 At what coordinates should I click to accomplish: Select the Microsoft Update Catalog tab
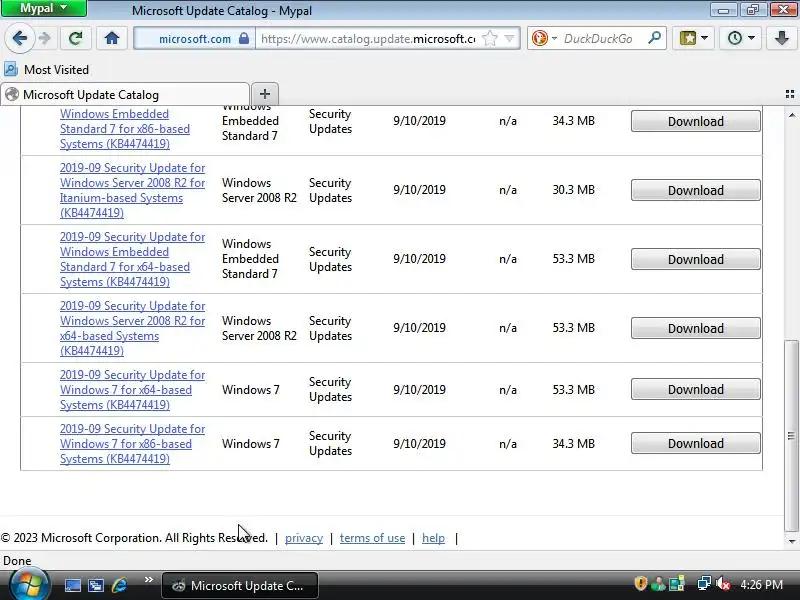(125, 94)
